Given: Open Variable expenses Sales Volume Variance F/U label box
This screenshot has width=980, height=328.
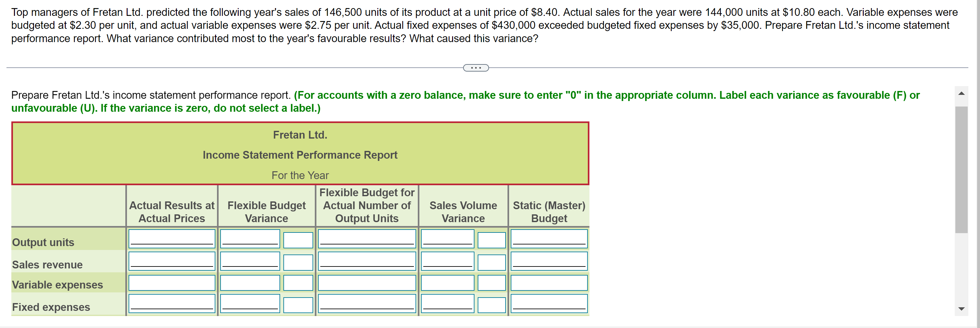Looking at the screenshot, I should coord(492,283).
